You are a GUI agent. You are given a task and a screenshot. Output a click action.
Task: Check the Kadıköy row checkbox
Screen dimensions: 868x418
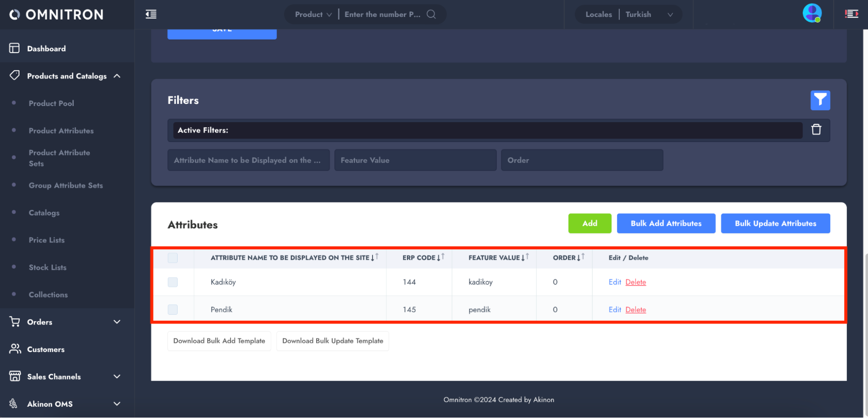pos(173,282)
